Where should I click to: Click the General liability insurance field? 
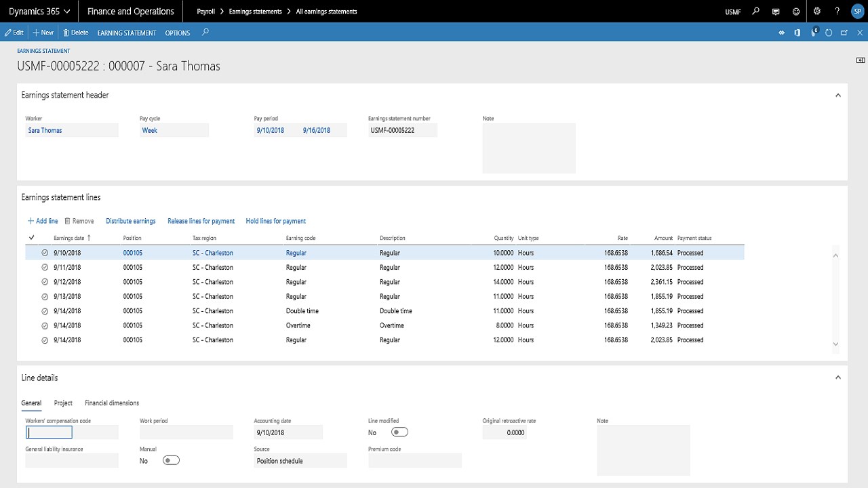[x=72, y=461]
